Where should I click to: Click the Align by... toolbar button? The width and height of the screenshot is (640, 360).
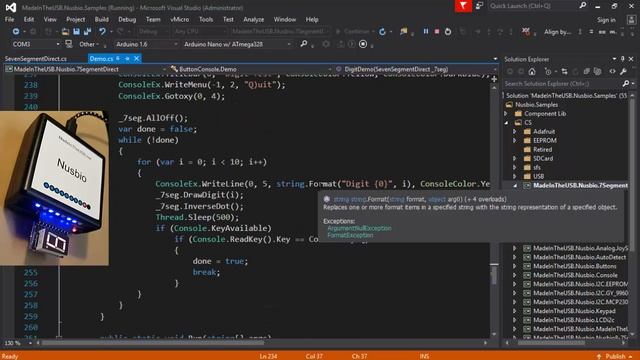click(x=558, y=31)
